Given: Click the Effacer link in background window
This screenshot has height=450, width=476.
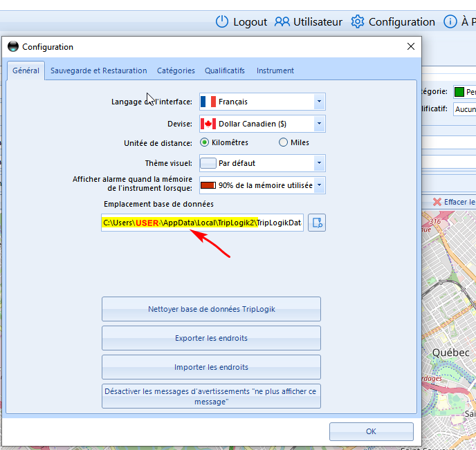Looking at the screenshot, I should (459, 202).
